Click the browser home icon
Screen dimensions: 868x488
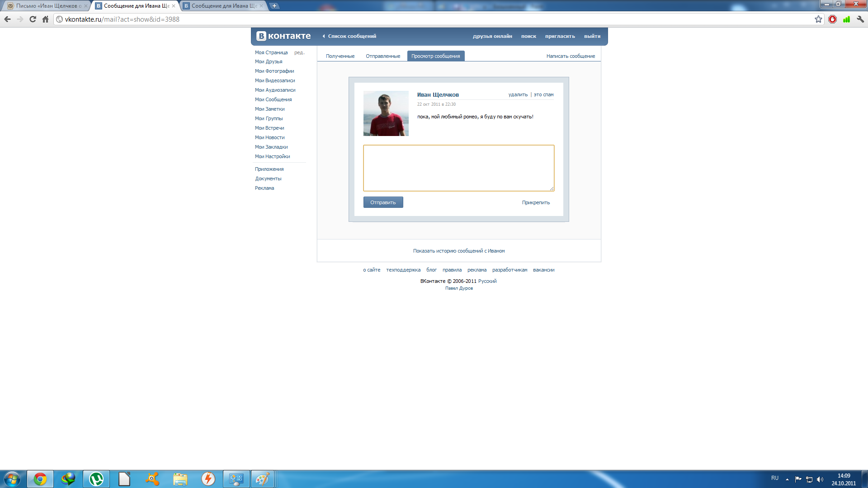click(45, 19)
